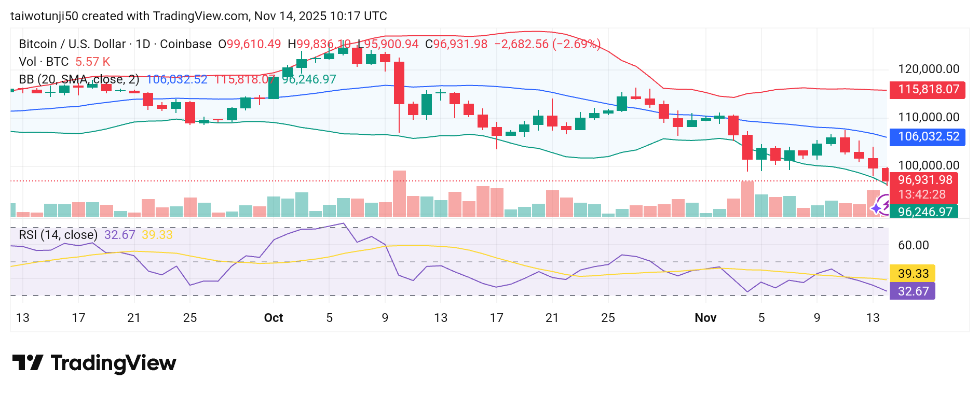Screen dimensions: 980x394
Task: Click the '1D' interval in chart title
Action: (x=143, y=44)
